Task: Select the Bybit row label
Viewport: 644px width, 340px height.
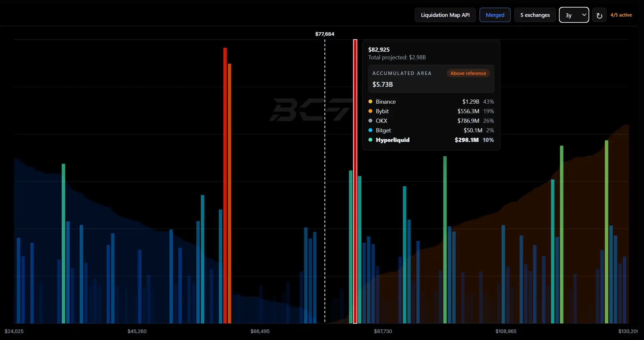Action: pos(382,111)
